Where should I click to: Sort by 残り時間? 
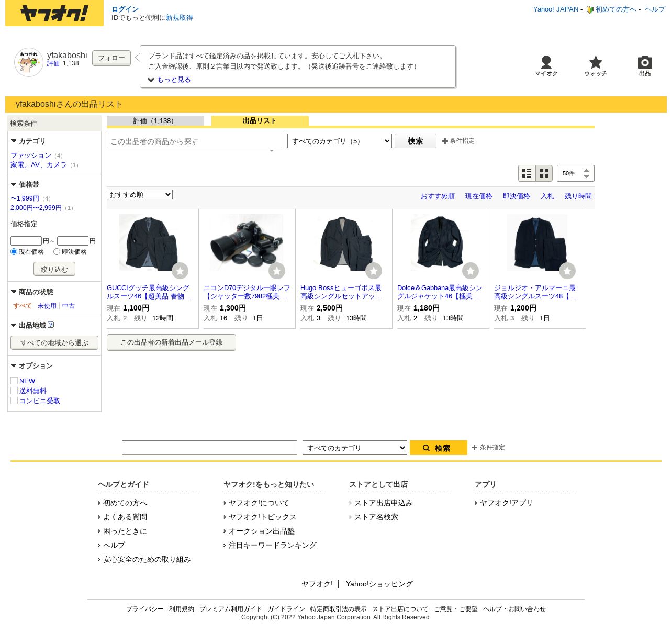(x=578, y=196)
